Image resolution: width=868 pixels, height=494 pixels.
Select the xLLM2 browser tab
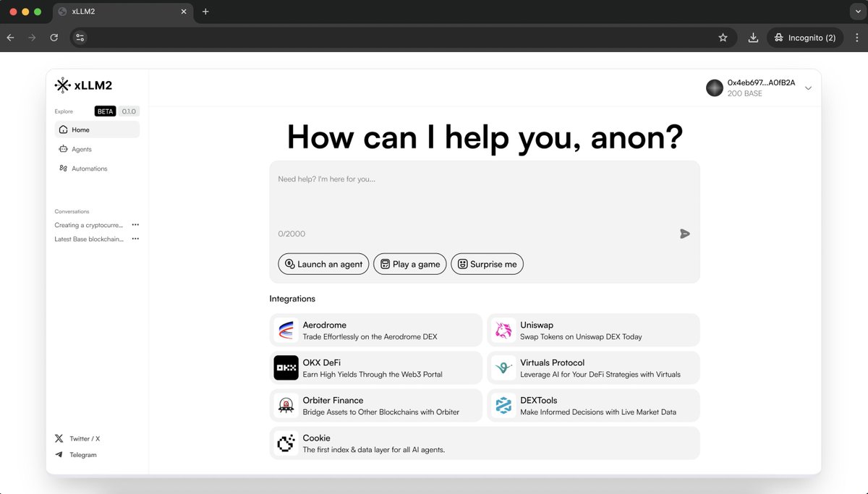(x=123, y=12)
